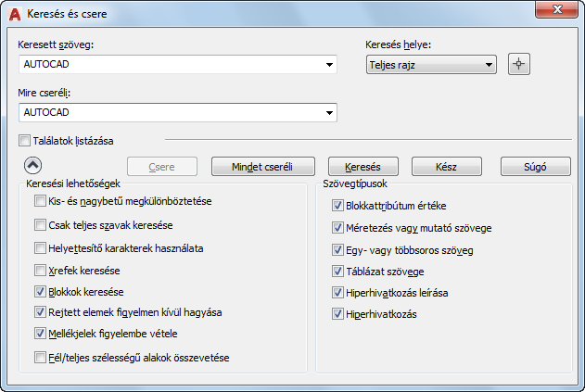The image size is (585, 392).
Task: Click Mindet cseréli button
Action: point(263,167)
